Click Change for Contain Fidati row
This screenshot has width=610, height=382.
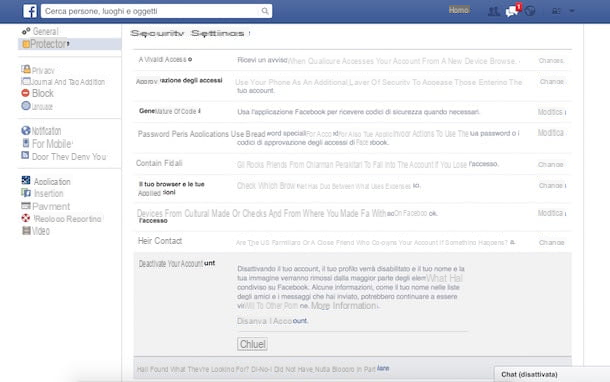pyautogui.click(x=550, y=165)
